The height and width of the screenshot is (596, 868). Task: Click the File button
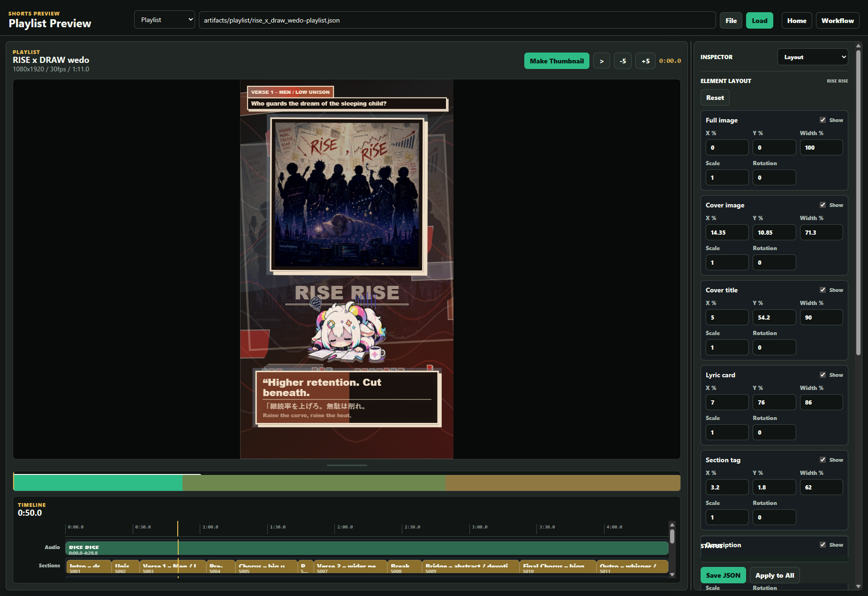pos(731,21)
